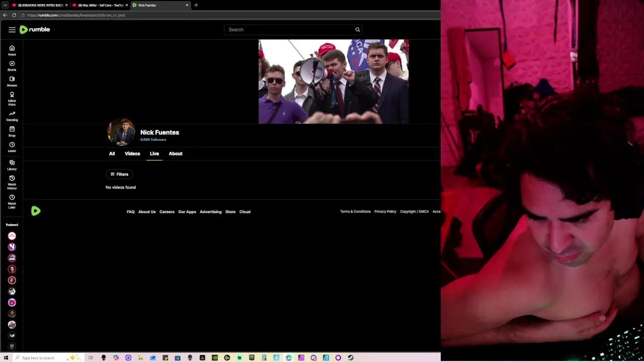The image size is (644, 362).
Task: Open Steam from the taskbar
Action: (x=351, y=357)
